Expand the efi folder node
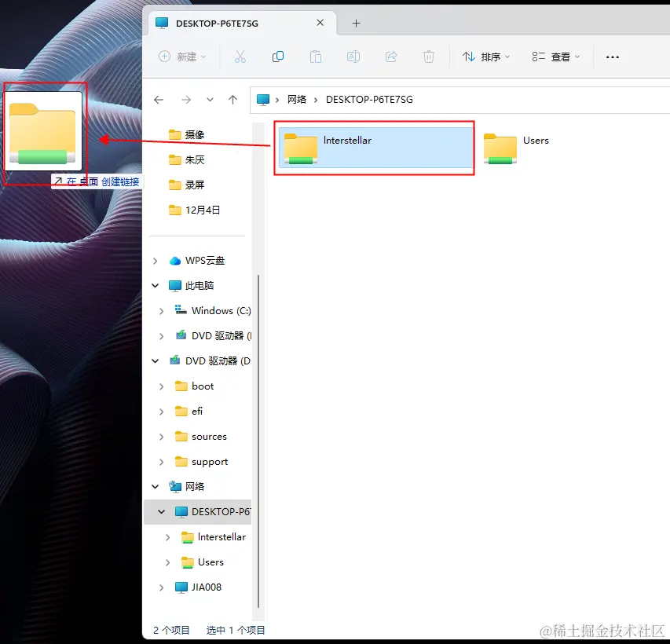This screenshot has height=644, width=670. 162,412
